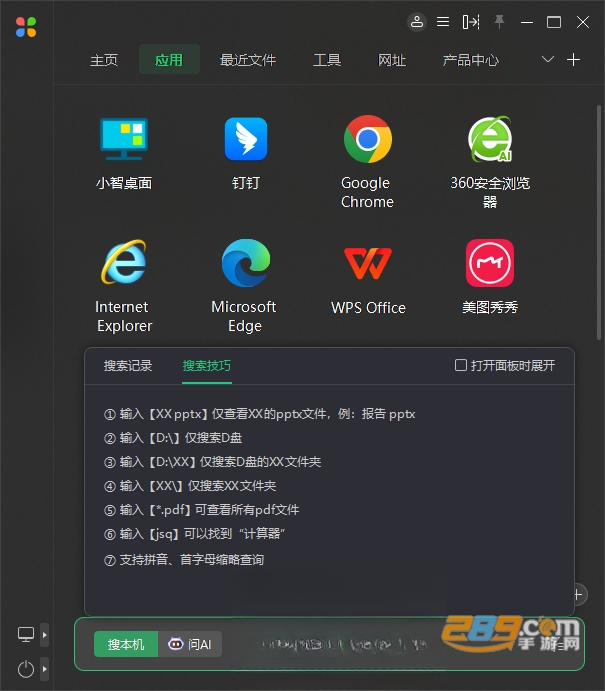Click the power icon in sidebar

[26, 669]
